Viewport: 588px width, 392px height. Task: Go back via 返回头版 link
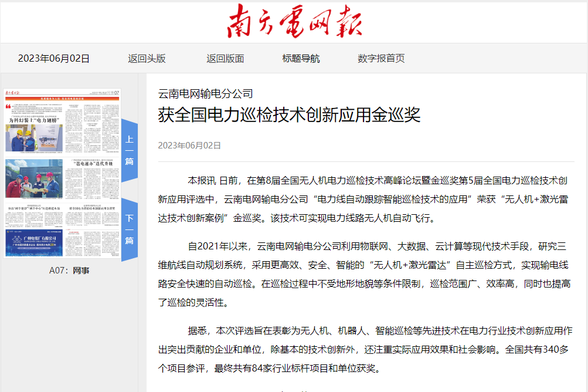coord(147,59)
